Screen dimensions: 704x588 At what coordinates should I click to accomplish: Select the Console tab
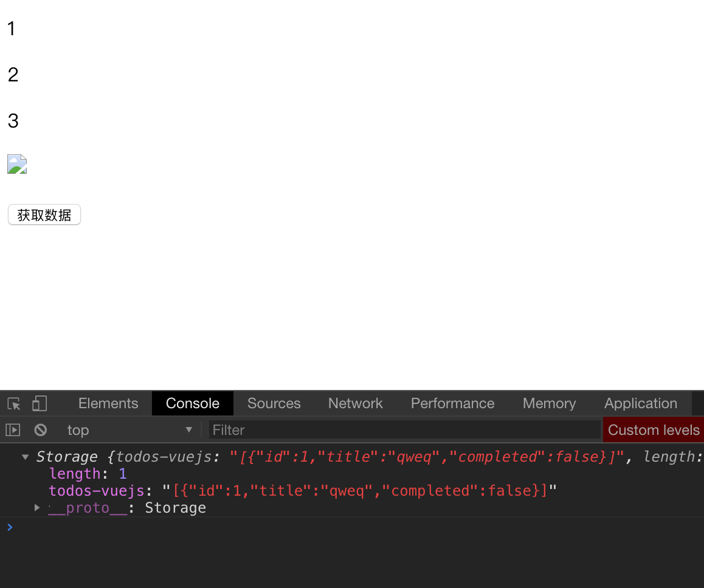[192, 403]
